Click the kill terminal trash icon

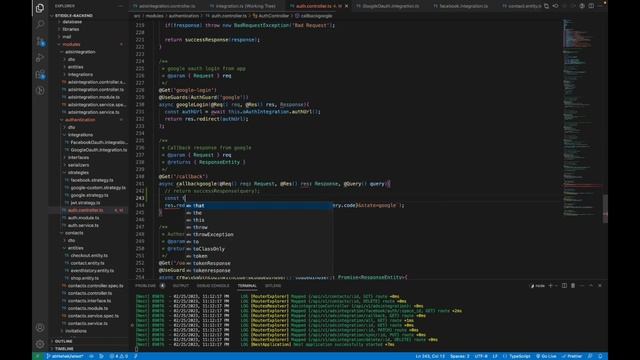click(x=573, y=286)
